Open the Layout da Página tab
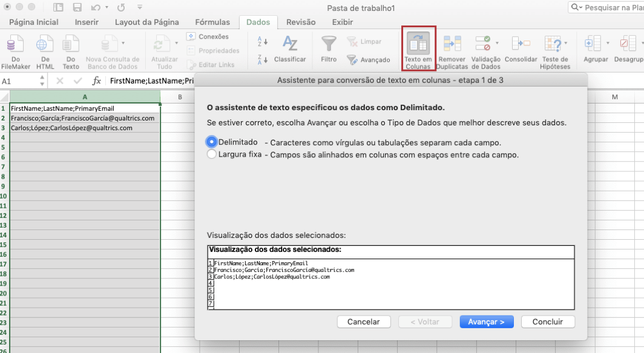Viewport: 644px width, 353px height. pos(146,22)
